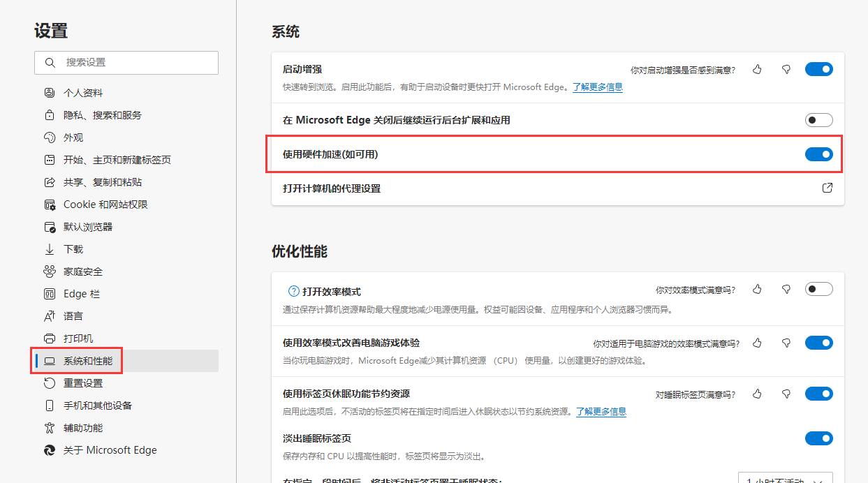Click the language icon beside 语言
This screenshot has height=483, width=868.
[49, 316]
